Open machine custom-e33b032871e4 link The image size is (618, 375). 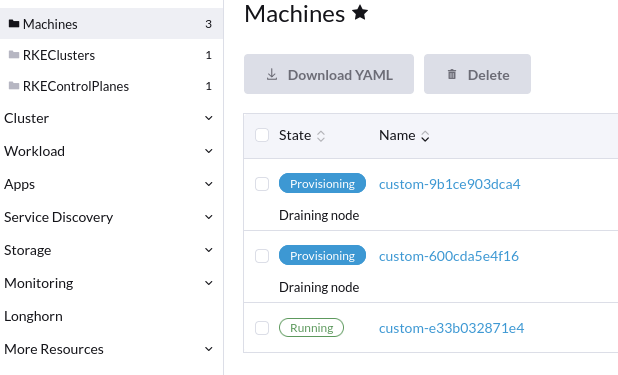tap(451, 328)
